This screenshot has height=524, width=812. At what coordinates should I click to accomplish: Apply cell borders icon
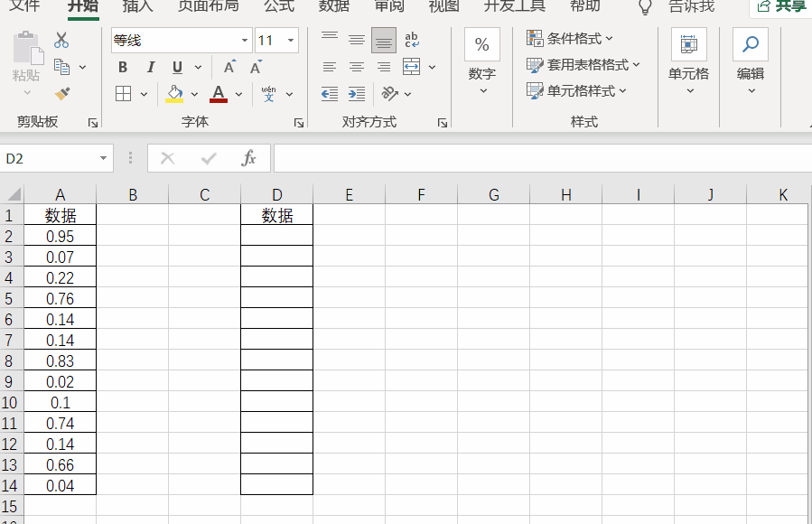pyautogui.click(x=123, y=94)
